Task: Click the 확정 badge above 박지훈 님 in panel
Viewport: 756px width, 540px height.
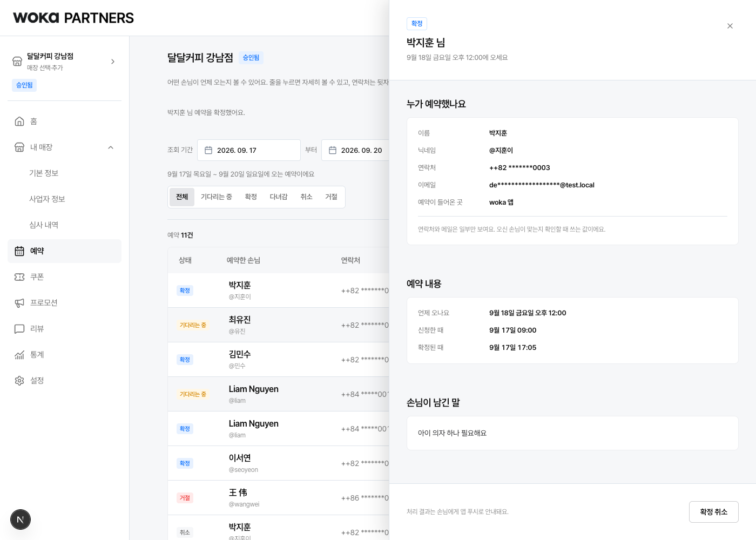Action: pos(417,24)
